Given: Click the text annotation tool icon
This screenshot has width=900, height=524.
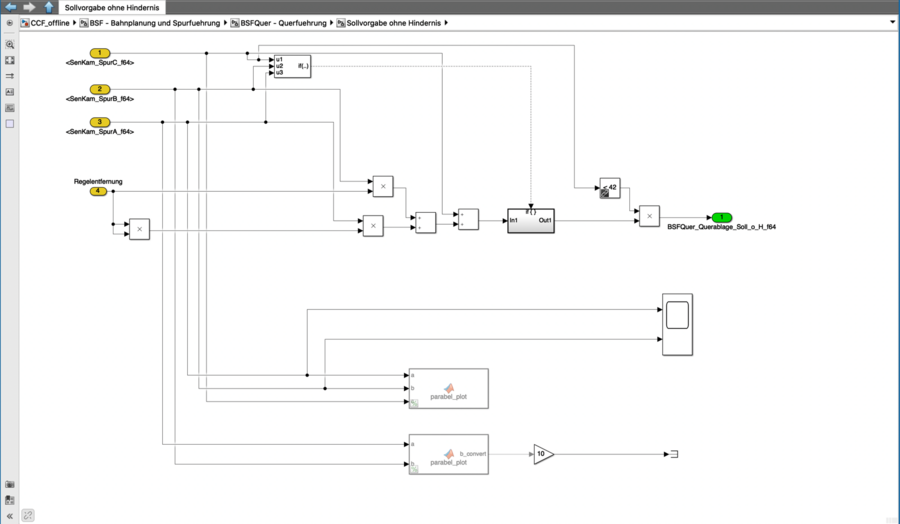Looking at the screenshot, I should (x=10, y=92).
